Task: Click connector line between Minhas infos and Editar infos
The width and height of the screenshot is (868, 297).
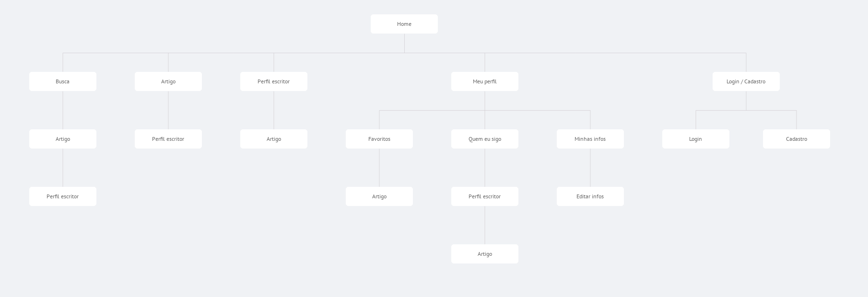Action: [x=590, y=168]
